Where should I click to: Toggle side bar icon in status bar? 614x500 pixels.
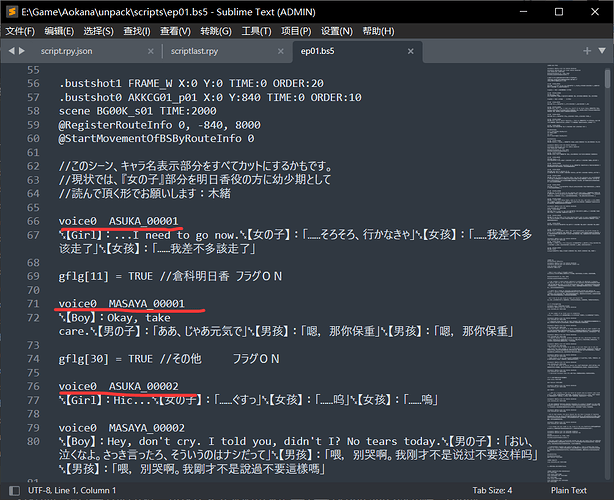click(10, 490)
